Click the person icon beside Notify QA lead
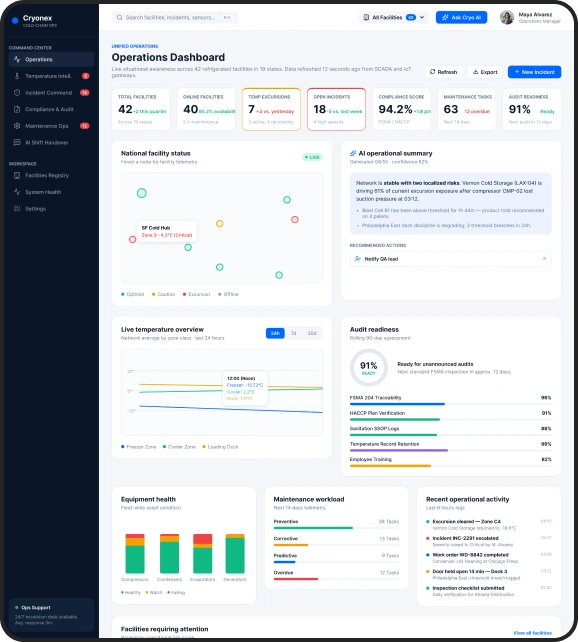This screenshot has width=578, height=642. pyautogui.click(x=357, y=259)
